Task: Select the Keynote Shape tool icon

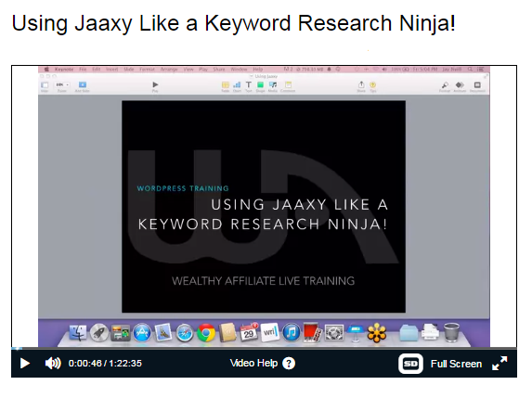Action: coord(260,86)
